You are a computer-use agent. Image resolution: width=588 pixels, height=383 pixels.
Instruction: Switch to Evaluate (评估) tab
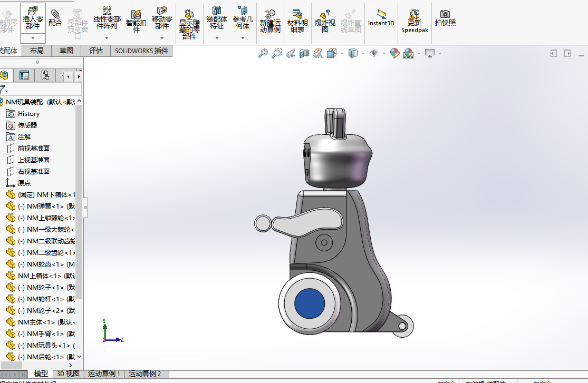click(96, 51)
